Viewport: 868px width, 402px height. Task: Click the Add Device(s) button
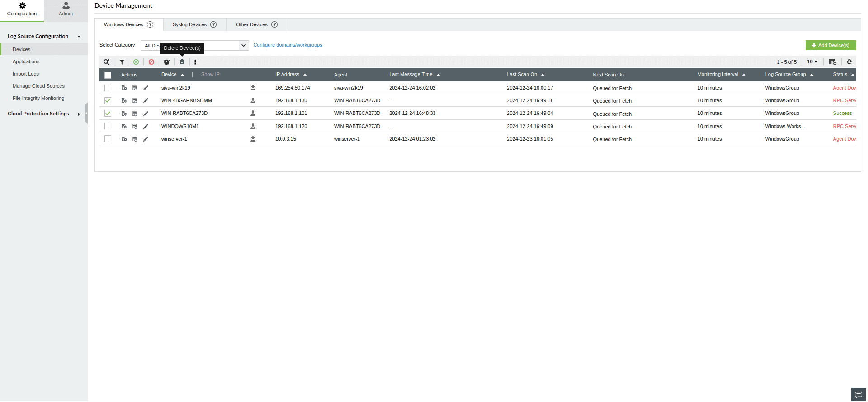pos(830,45)
